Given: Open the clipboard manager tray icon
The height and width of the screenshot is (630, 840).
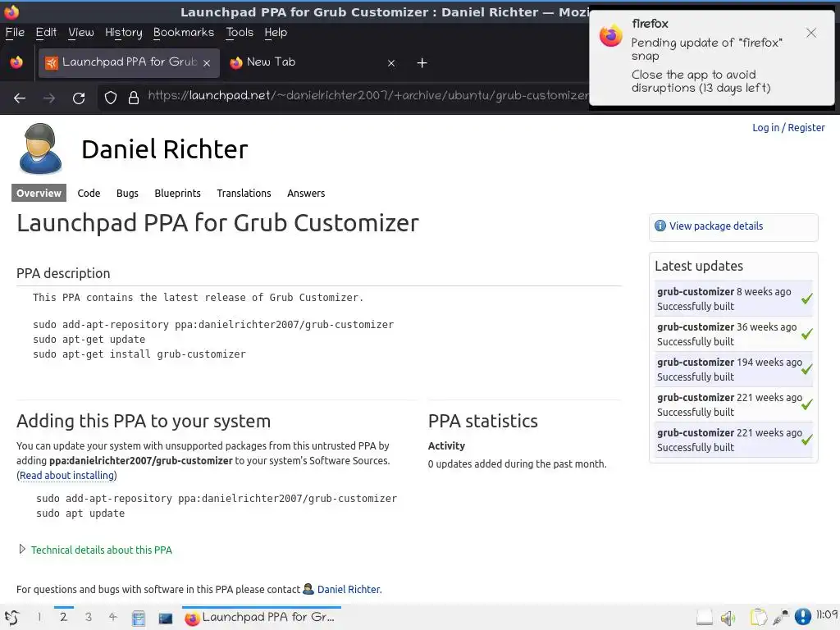Looking at the screenshot, I should tap(758, 617).
